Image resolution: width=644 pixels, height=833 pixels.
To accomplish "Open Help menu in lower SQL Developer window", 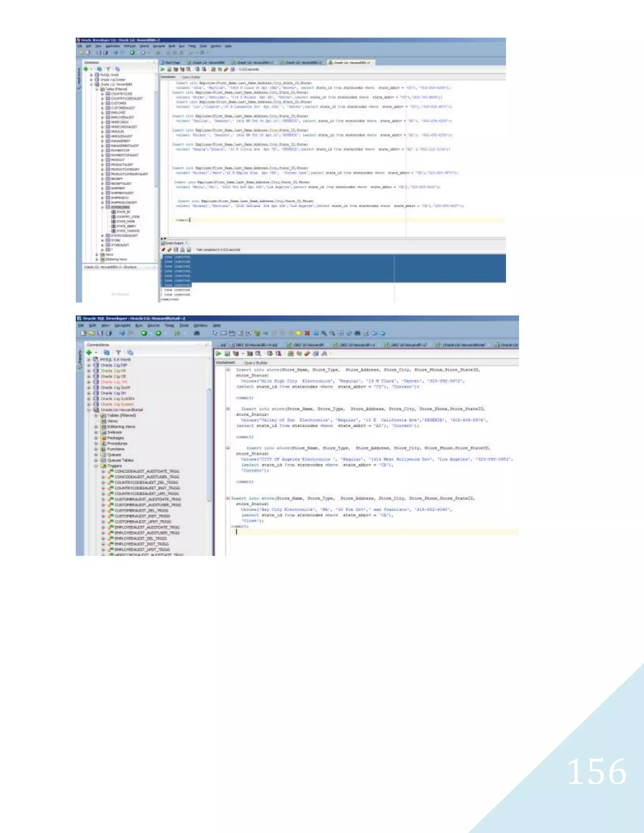I will (217, 325).
